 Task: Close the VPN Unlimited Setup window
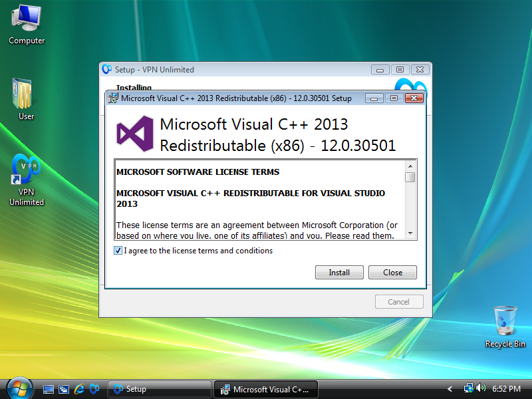420,70
